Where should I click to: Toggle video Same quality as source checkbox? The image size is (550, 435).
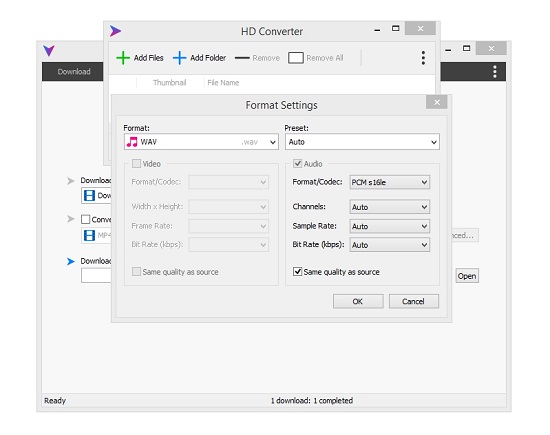click(x=136, y=272)
